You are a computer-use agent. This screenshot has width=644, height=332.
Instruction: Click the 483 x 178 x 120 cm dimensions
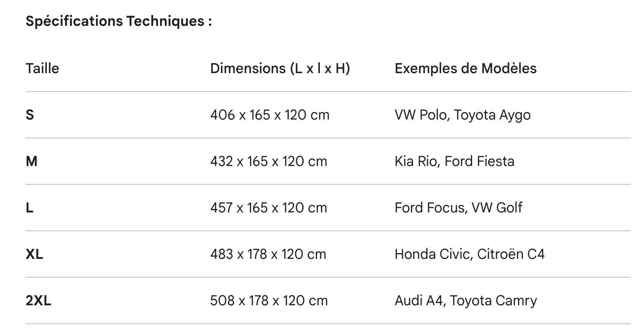tap(268, 254)
